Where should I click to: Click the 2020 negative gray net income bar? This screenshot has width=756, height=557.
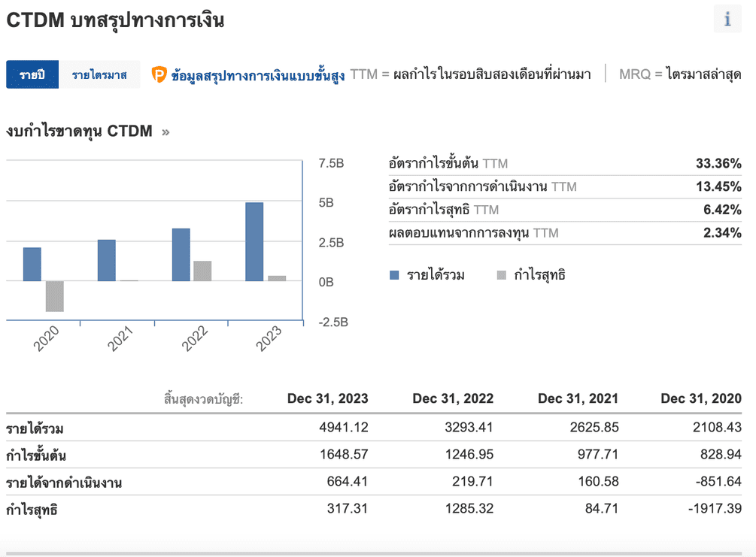(x=55, y=296)
